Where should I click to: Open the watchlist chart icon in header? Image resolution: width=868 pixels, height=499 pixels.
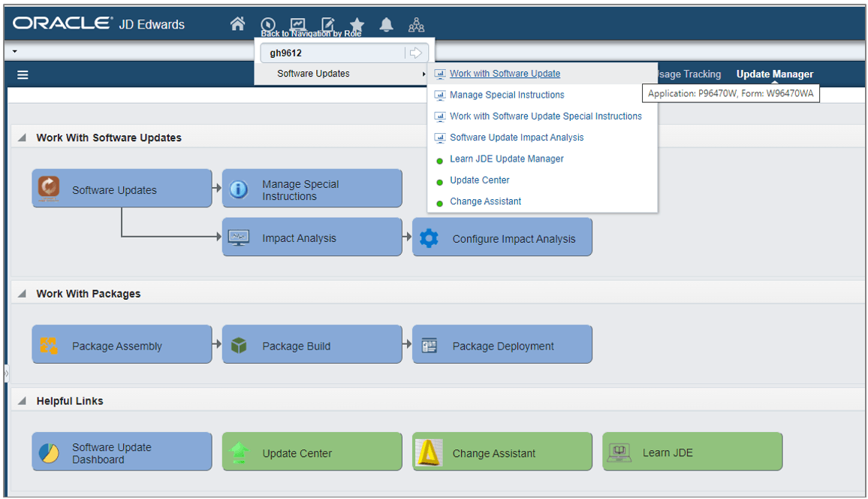pyautogui.click(x=298, y=24)
